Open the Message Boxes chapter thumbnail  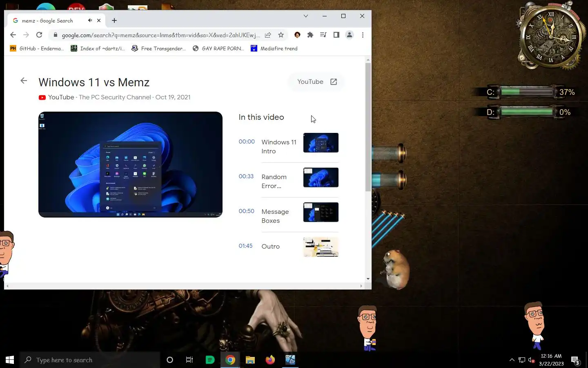click(x=321, y=212)
